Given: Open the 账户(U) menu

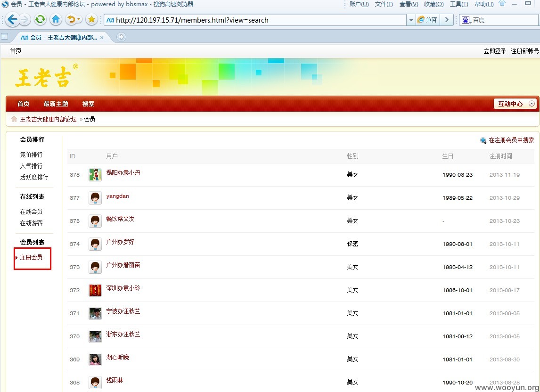Looking at the screenshot, I should (359, 4).
